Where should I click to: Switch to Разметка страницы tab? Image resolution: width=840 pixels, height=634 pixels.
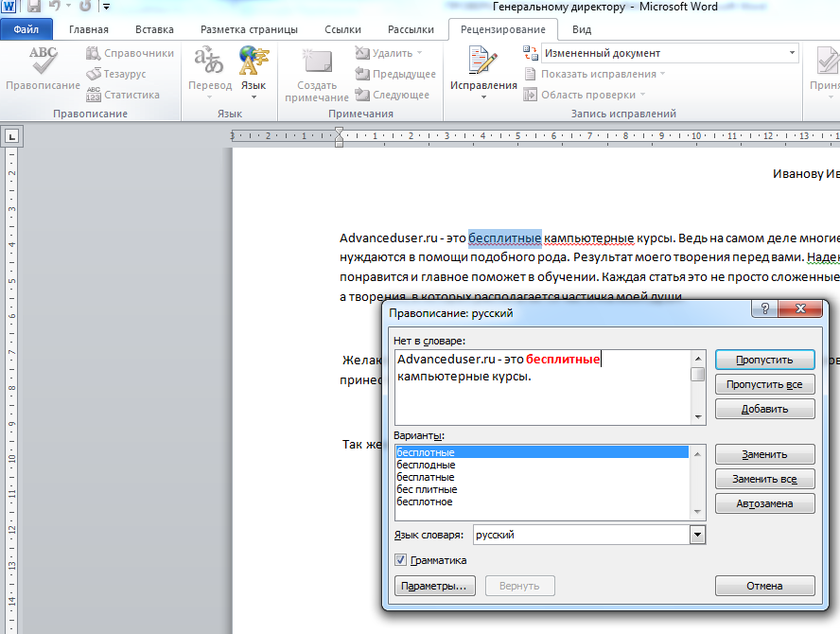click(x=249, y=29)
